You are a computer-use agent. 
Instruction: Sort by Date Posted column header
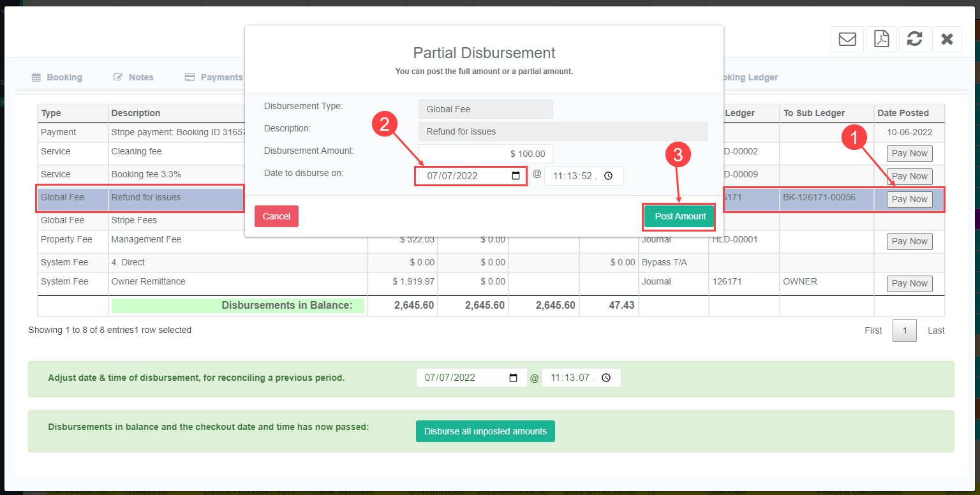(x=903, y=113)
